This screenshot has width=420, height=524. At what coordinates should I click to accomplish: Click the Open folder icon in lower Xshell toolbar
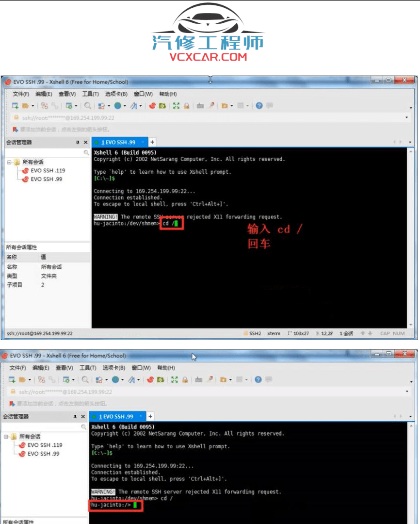point(22,379)
